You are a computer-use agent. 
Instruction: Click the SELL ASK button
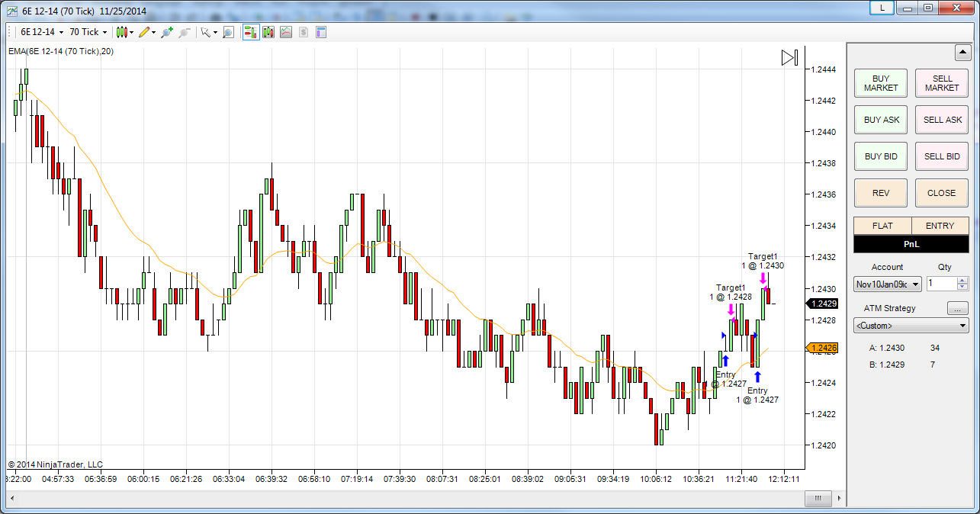tap(942, 120)
